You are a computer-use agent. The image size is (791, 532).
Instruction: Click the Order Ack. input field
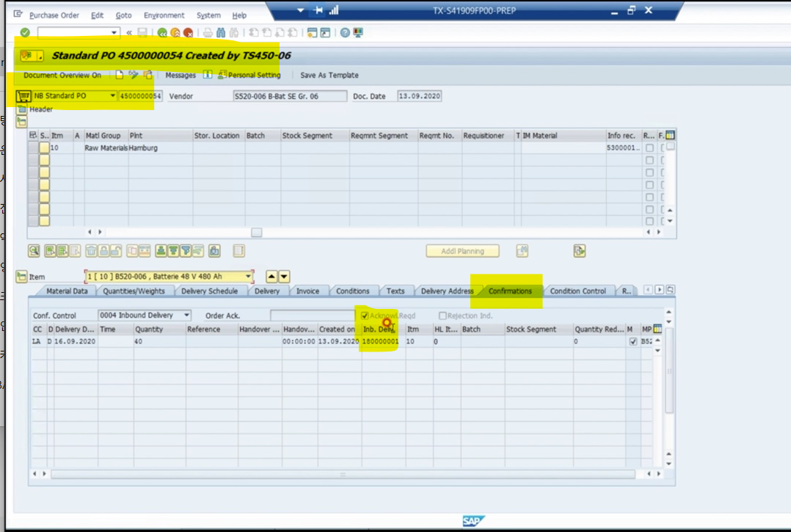(313, 316)
